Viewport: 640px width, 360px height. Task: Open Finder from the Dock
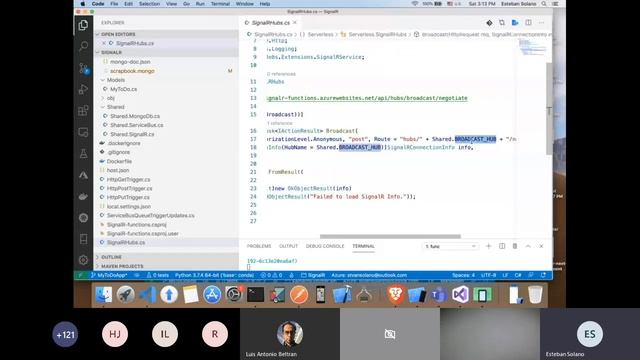(104, 294)
